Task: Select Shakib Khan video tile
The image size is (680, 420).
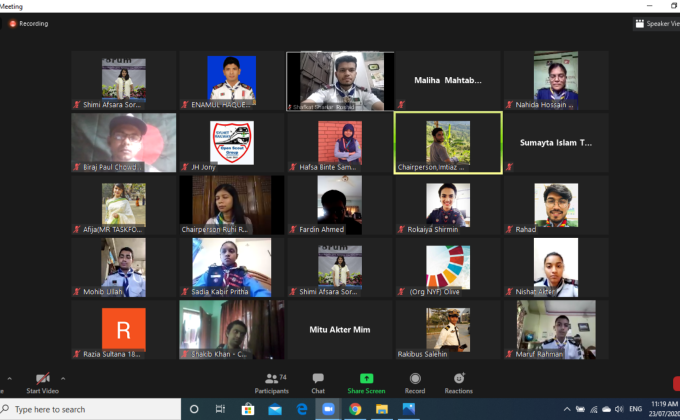Action: click(232, 330)
